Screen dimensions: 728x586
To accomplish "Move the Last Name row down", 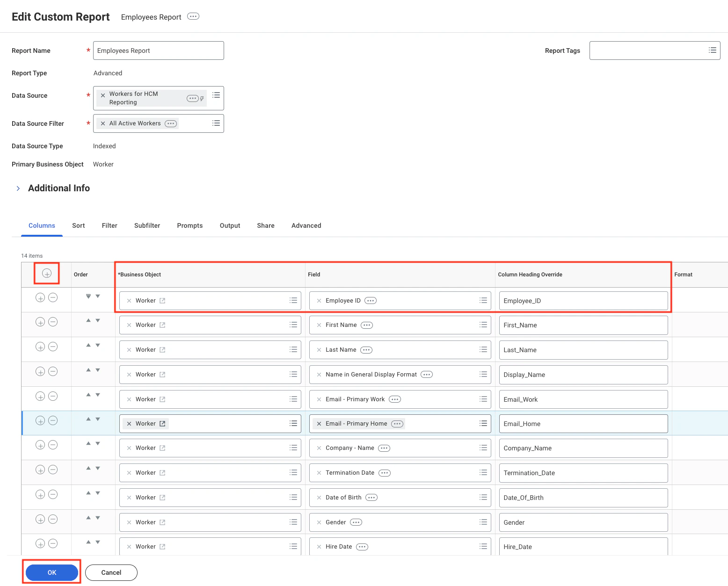I will pos(97,347).
